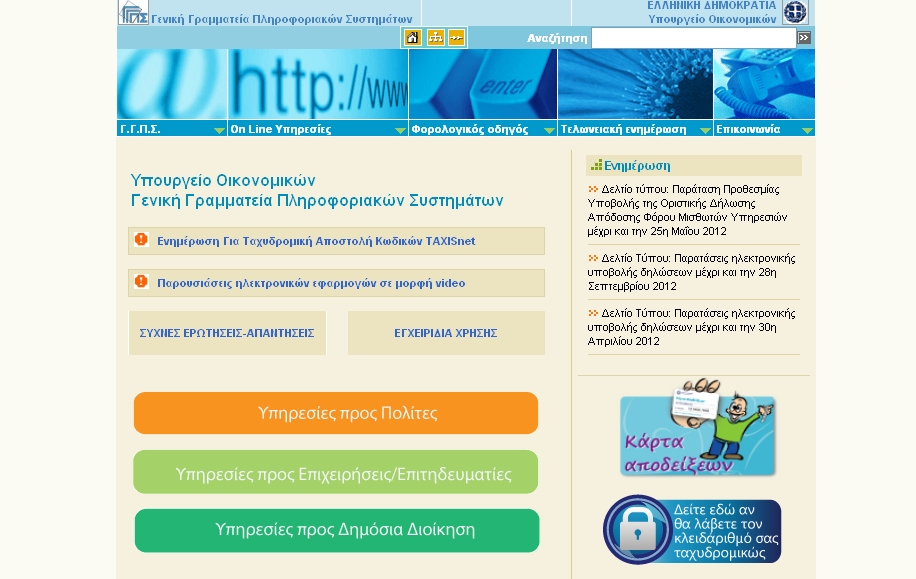
Task: Open the sitemap icon next to home
Action: [x=435, y=38]
